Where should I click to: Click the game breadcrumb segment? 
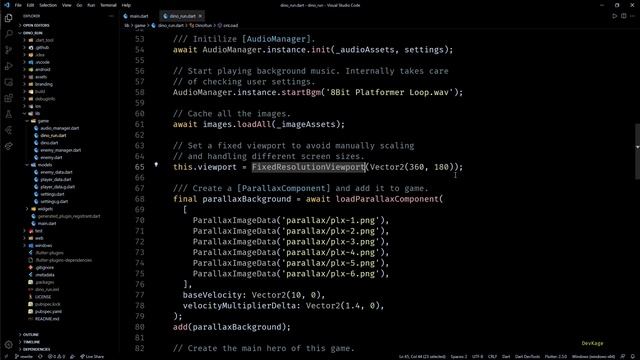[x=140, y=25]
